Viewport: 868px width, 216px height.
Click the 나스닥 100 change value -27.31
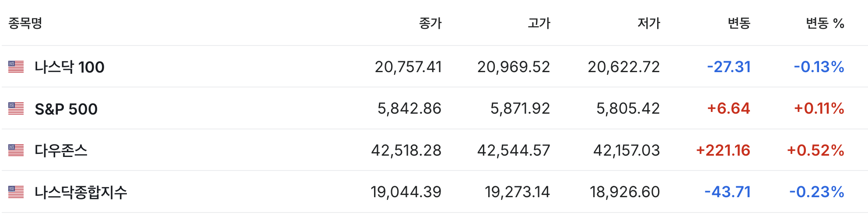coord(729,67)
